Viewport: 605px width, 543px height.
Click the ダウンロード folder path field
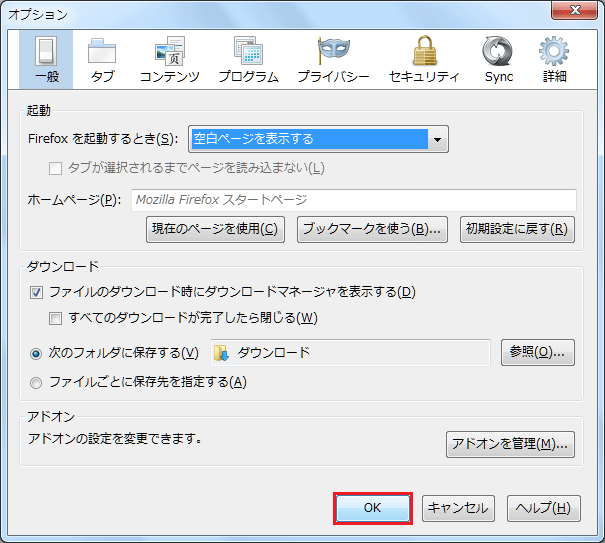tap(350, 353)
